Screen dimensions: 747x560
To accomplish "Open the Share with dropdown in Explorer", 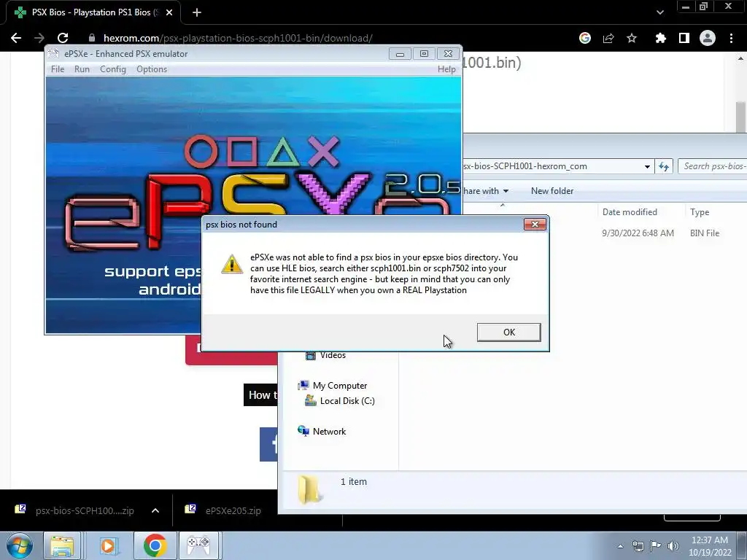I will 485,191.
